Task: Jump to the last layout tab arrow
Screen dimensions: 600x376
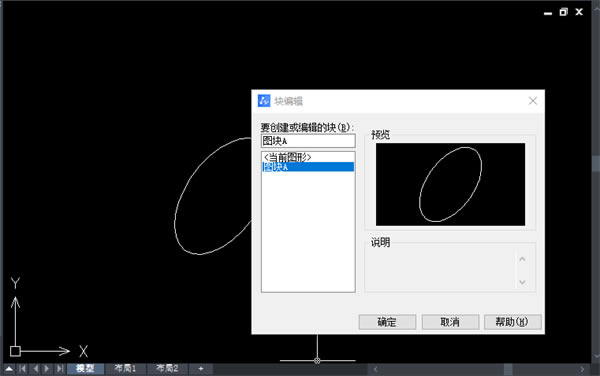Action: 60,369
